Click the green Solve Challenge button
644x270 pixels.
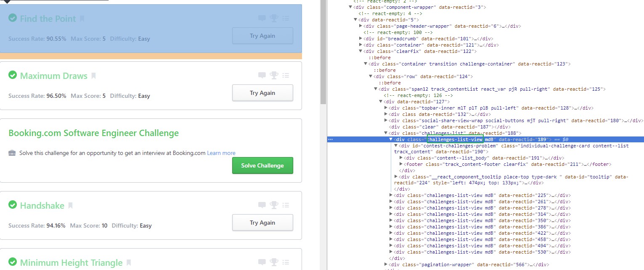tap(262, 165)
